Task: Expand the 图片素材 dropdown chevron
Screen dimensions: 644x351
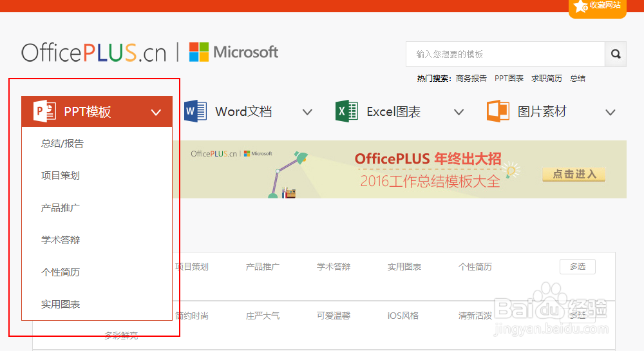Action: 611,112
